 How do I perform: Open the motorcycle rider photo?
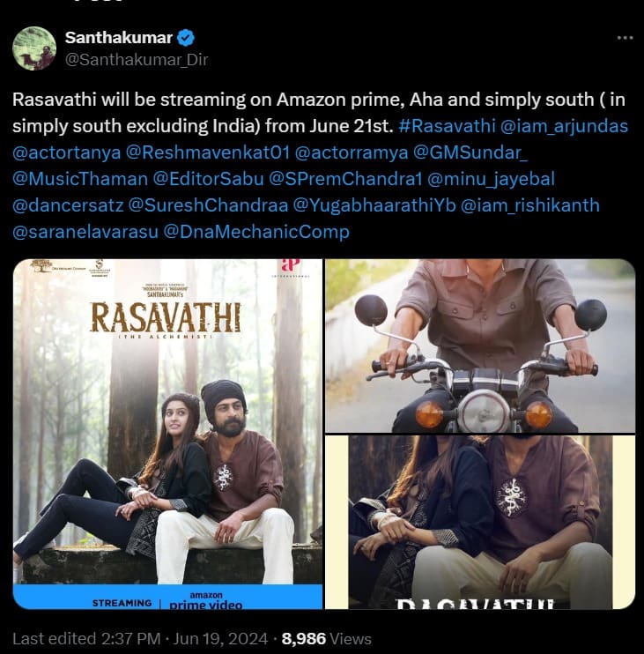click(480, 346)
